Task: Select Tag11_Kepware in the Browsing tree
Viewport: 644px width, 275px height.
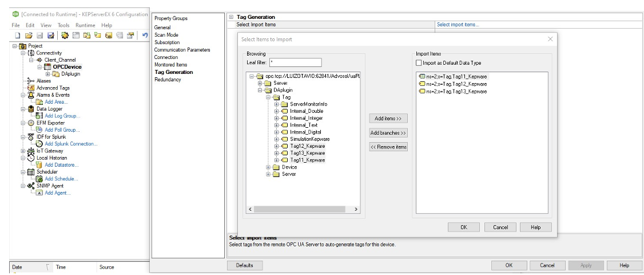Action: 307,160
